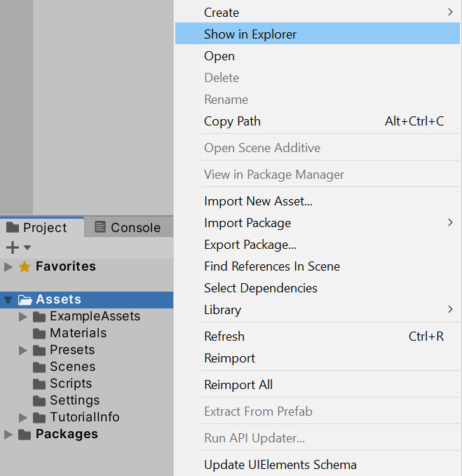
Task: Choose Copy Path from context menu
Action: [x=232, y=121]
